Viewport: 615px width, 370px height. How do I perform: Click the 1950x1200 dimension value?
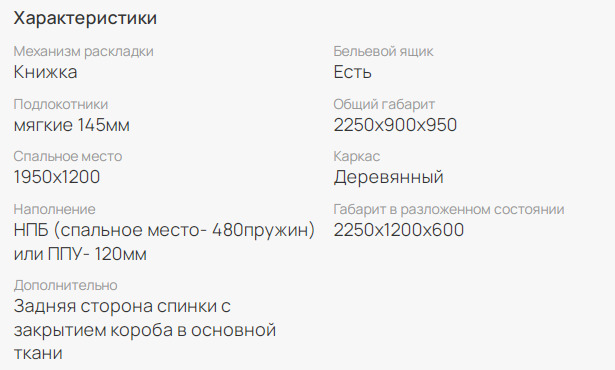coord(57,177)
